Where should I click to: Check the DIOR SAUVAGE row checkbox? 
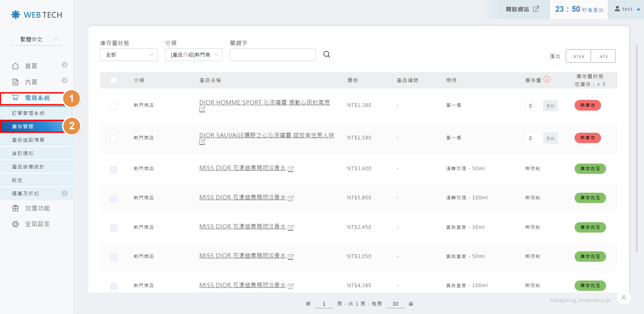[x=114, y=138]
